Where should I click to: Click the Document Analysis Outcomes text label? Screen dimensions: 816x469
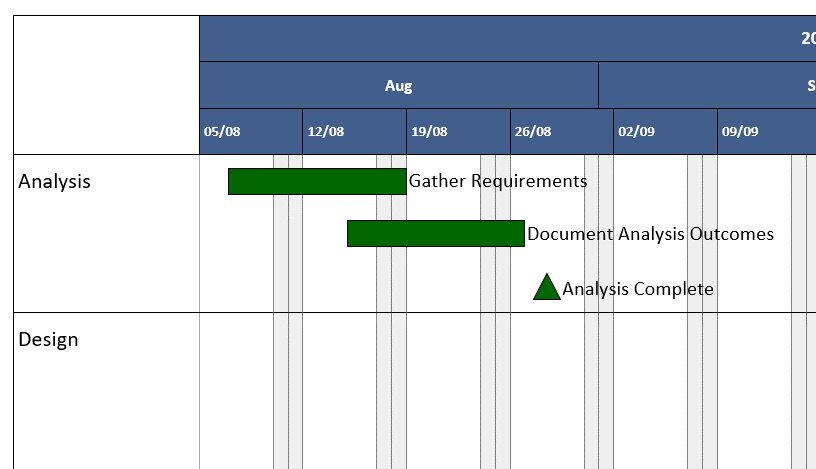(650, 234)
